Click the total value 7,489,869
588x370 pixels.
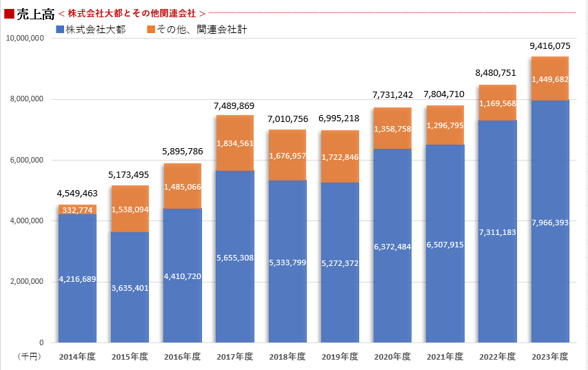(x=234, y=106)
